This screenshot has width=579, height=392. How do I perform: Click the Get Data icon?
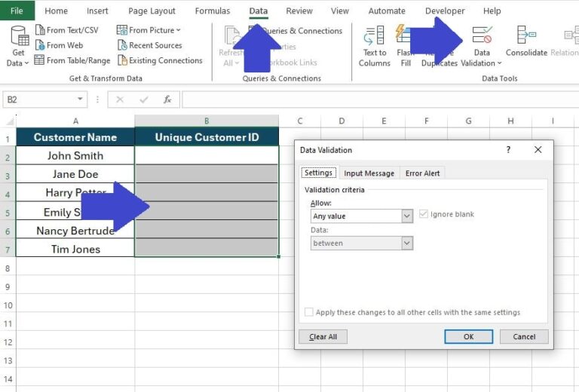click(x=19, y=36)
